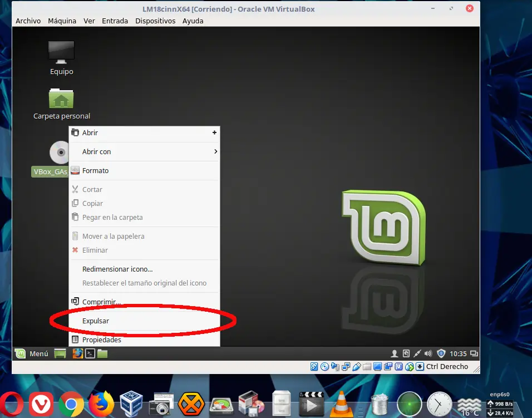Click the VirtualBox mouse integration indicator
The width and height of the screenshot is (532, 418).
pyautogui.click(x=410, y=366)
